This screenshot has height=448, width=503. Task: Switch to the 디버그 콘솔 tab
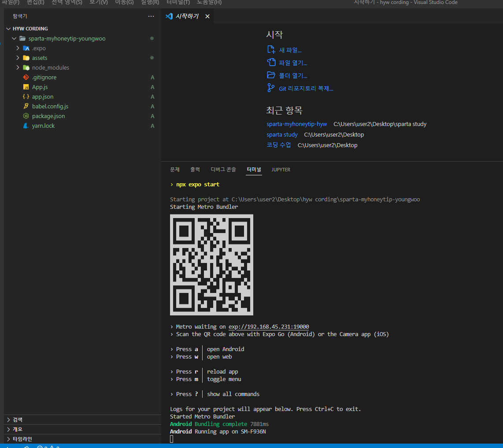(223, 170)
